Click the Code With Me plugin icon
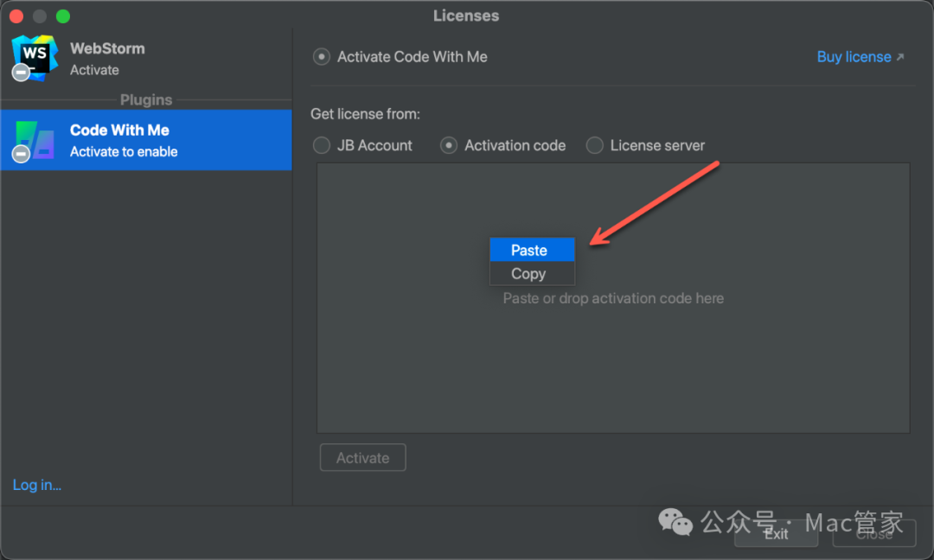 point(35,140)
